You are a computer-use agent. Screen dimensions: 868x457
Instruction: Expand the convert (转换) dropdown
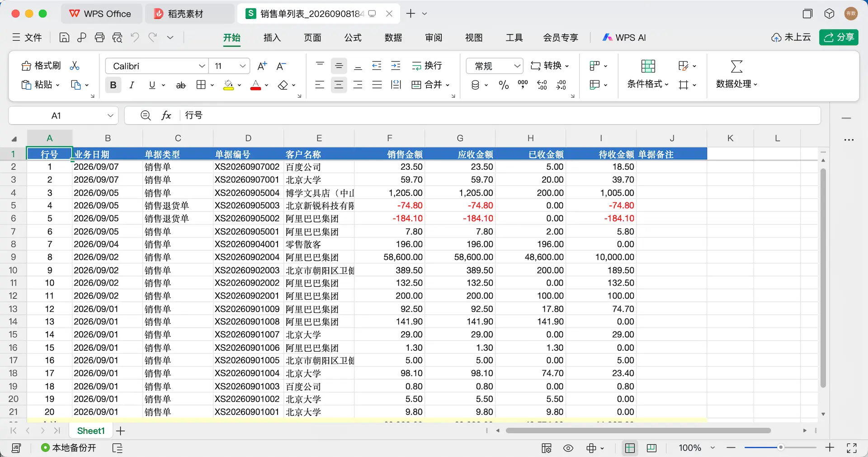tap(567, 66)
